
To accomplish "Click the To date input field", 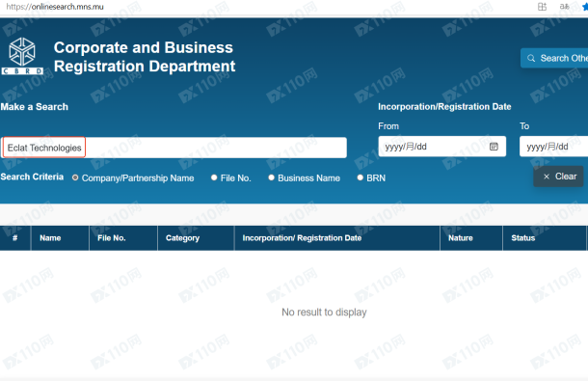I will [x=553, y=147].
